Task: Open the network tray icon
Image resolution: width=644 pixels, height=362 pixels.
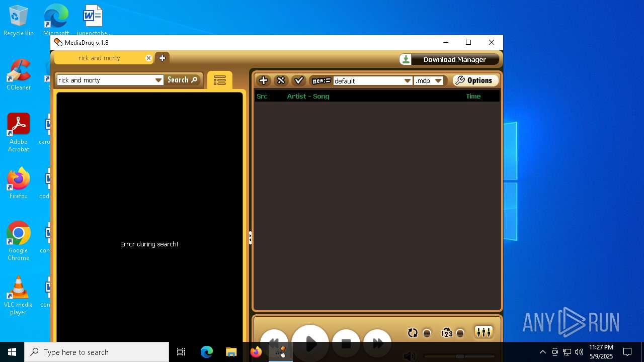Action: (x=567, y=352)
